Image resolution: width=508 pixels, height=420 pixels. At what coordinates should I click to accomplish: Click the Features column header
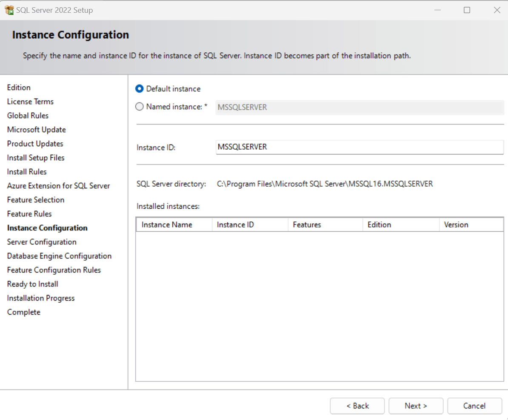(x=325, y=225)
